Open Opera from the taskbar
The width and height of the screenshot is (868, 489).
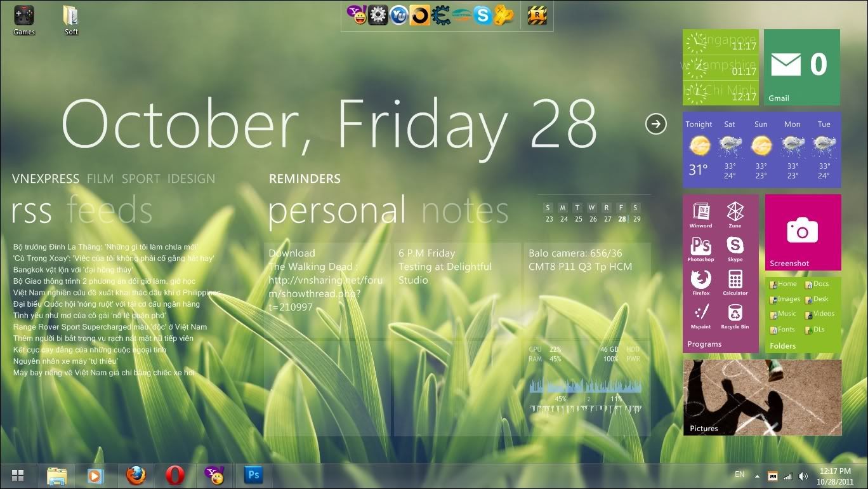coord(176,475)
